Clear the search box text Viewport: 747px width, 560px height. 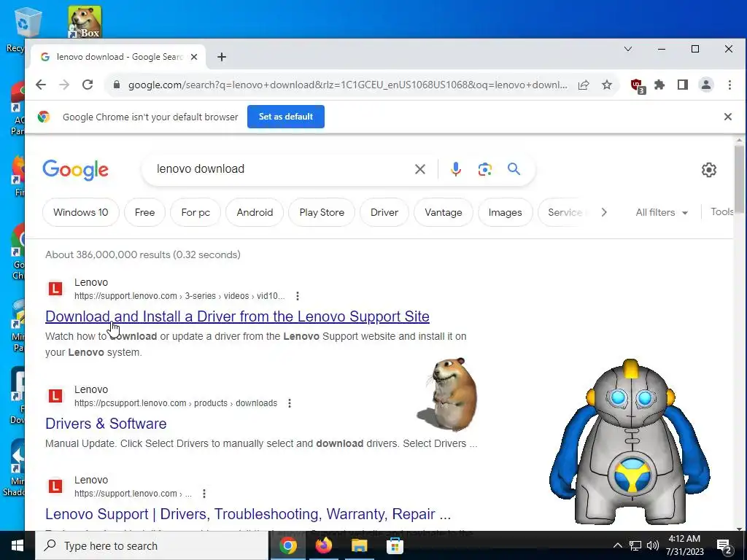pyautogui.click(x=419, y=169)
